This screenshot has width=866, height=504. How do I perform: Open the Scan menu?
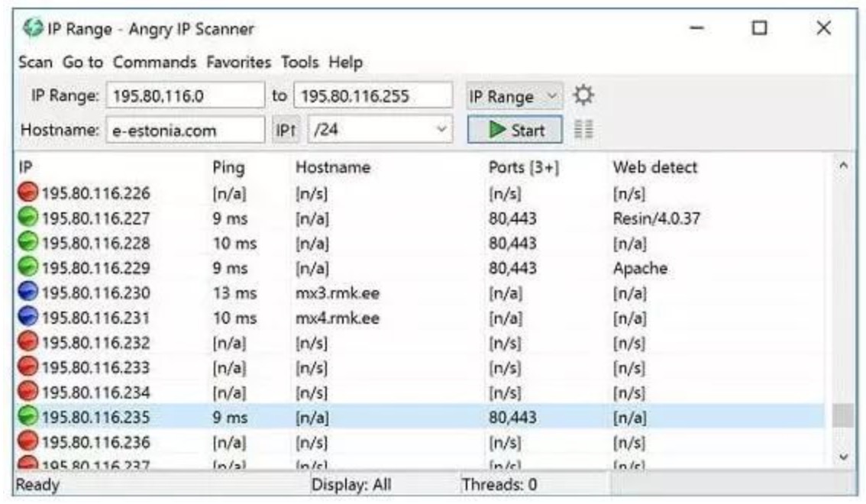35,62
